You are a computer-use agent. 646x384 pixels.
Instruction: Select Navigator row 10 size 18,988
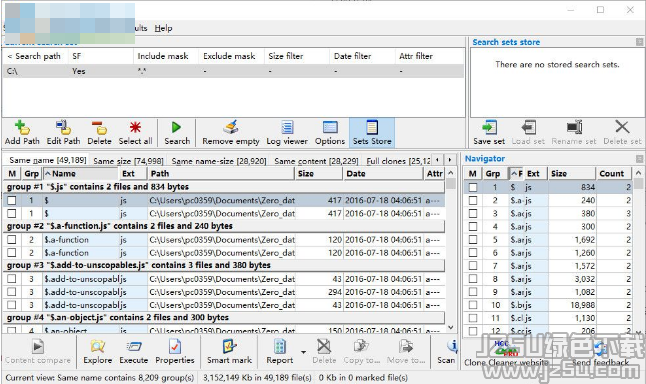click(548, 305)
